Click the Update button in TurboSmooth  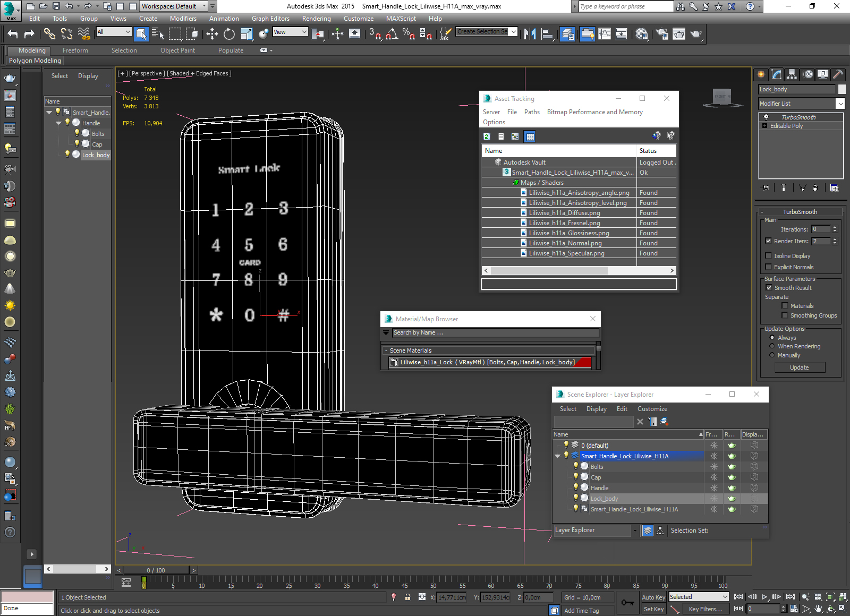[800, 367]
